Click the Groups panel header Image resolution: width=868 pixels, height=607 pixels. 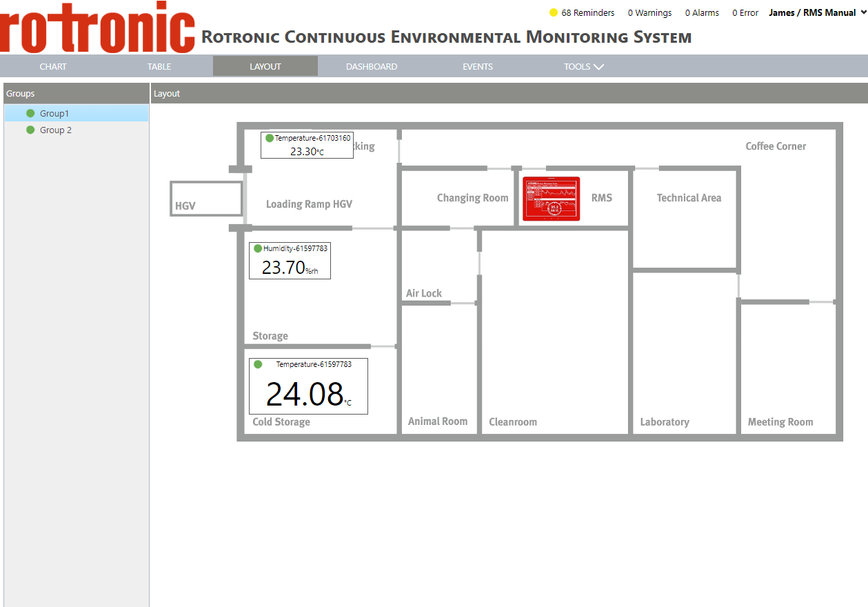76,94
